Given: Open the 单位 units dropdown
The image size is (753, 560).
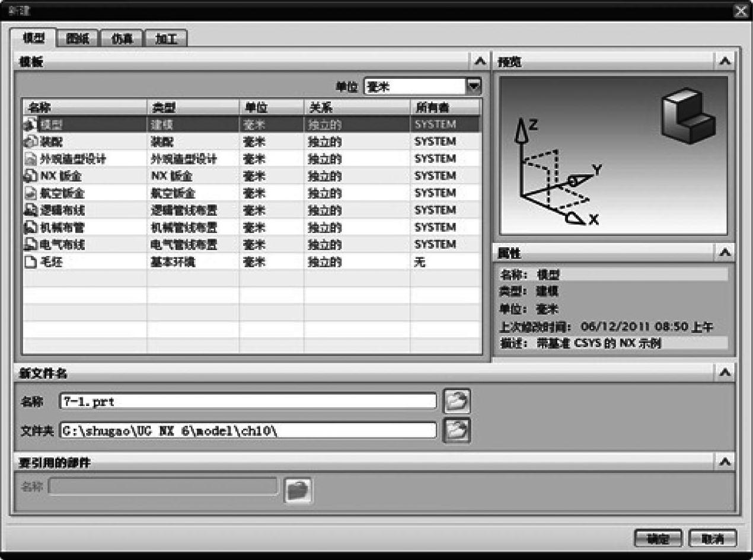Looking at the screenshot, I should [473, 87].
